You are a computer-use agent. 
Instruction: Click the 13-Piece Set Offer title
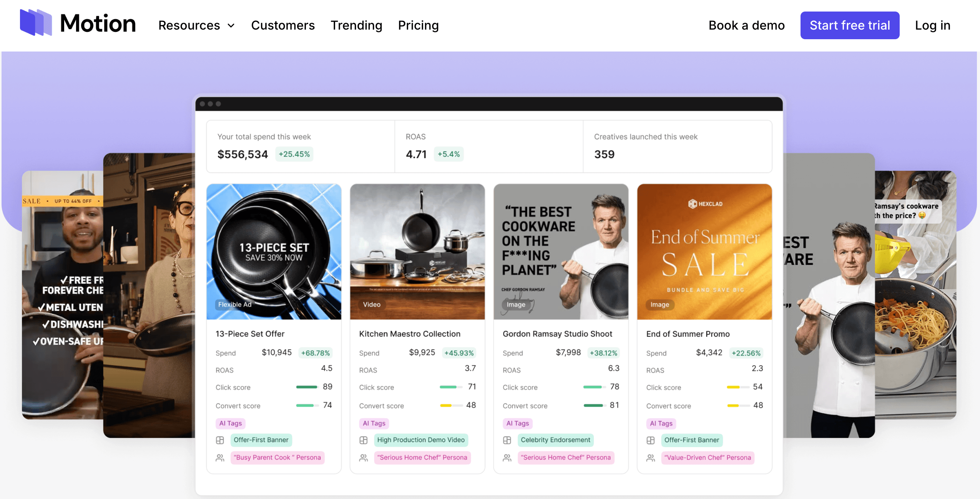coord(250,334)
